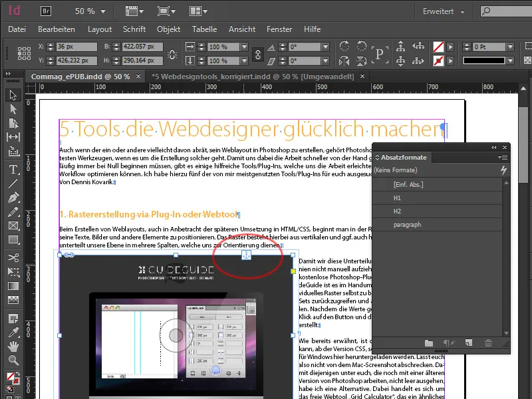This screenshot has width=532, height=399.
Task: Select the Pen tool
Action: click(x=15, y=197)
